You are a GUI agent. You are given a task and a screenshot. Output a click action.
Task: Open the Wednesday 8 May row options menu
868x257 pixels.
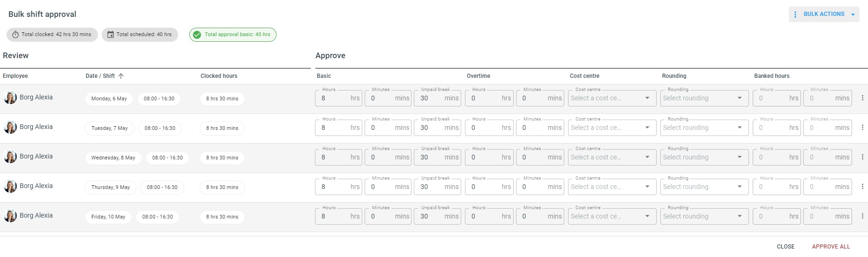point(862,157)
